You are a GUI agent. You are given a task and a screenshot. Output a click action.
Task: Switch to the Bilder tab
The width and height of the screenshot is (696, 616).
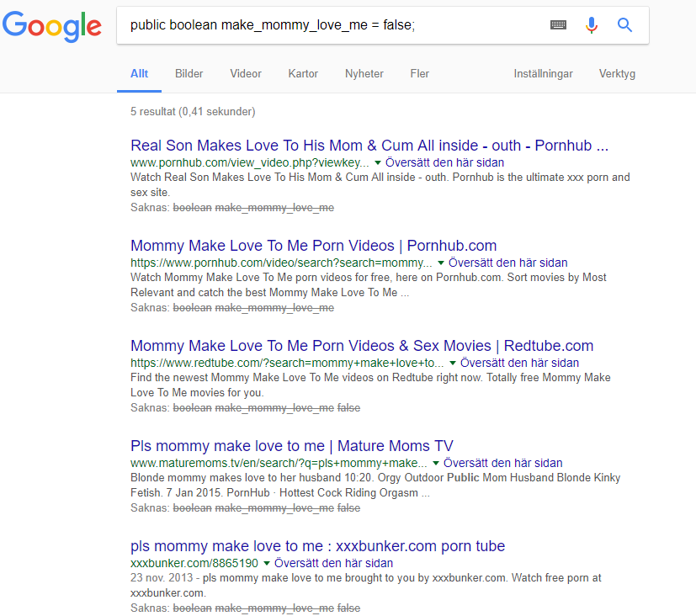pyautogui.click(x=189, y=74)
